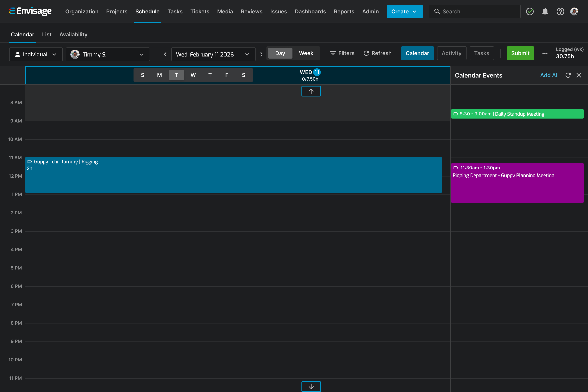Click the Envisage logo
The image size is (588, 392).
(30, 11)
